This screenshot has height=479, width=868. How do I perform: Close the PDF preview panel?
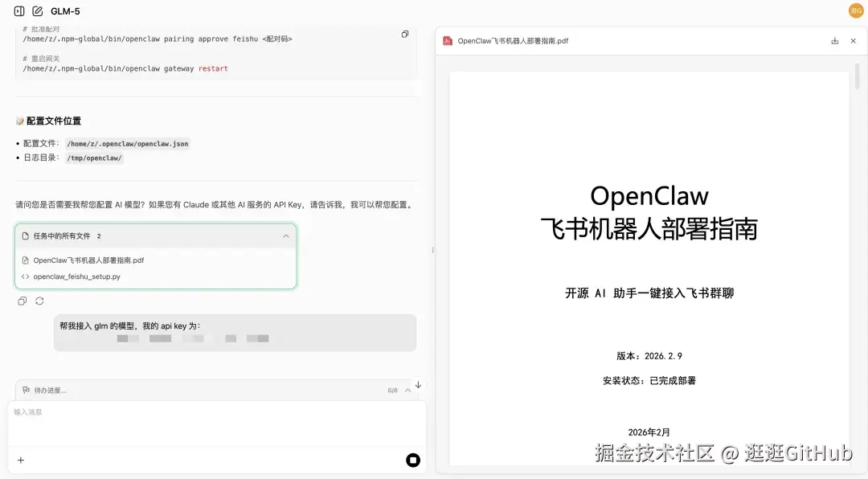(x=853, y=41)
